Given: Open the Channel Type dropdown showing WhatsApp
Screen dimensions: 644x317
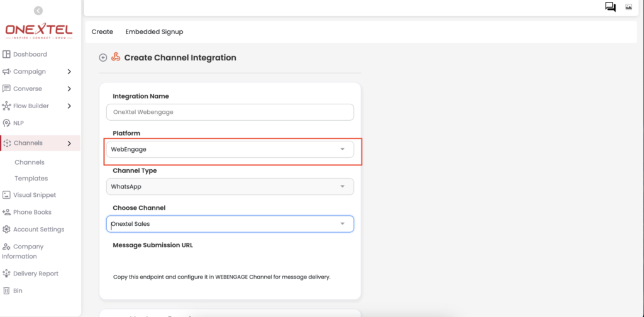Looking at the screenshot, I should pyautogui.click(x=230, y=186).
